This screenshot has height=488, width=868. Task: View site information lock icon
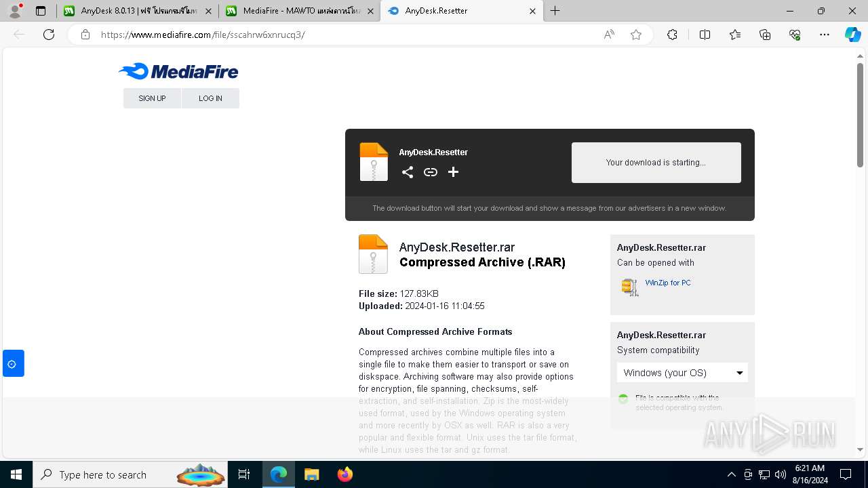85,35
